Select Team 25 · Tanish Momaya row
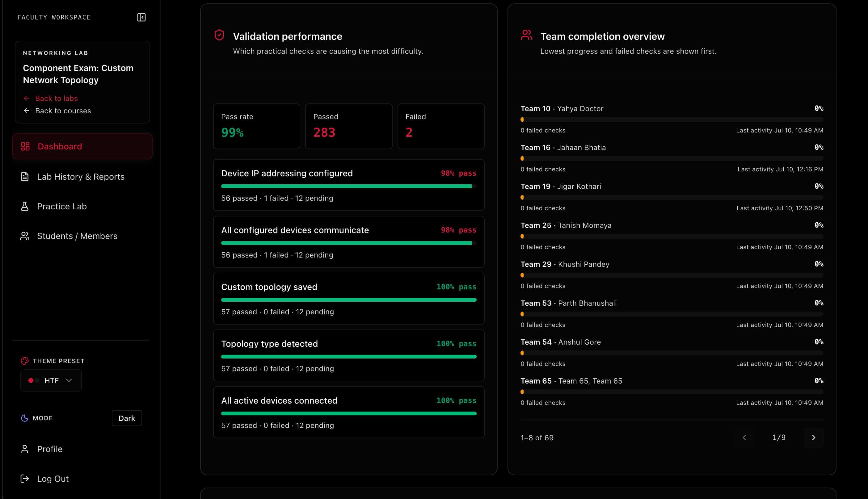868x499 pixels. pos(672,236)
